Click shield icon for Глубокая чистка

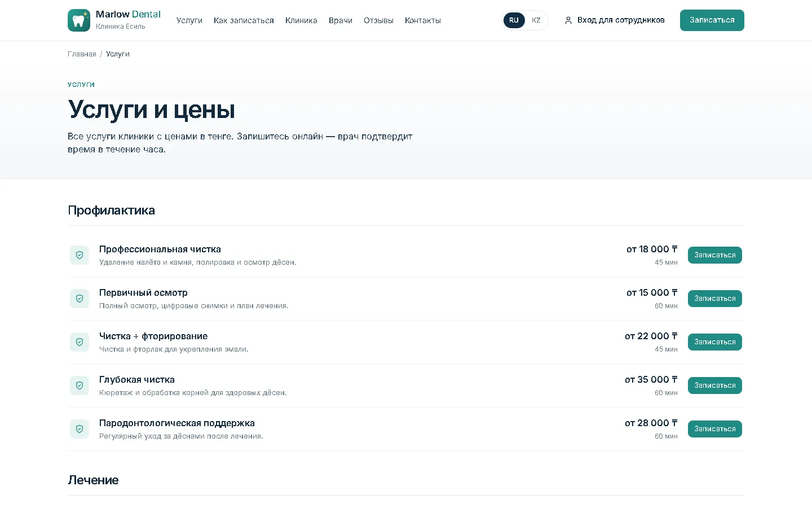[80, 386]
